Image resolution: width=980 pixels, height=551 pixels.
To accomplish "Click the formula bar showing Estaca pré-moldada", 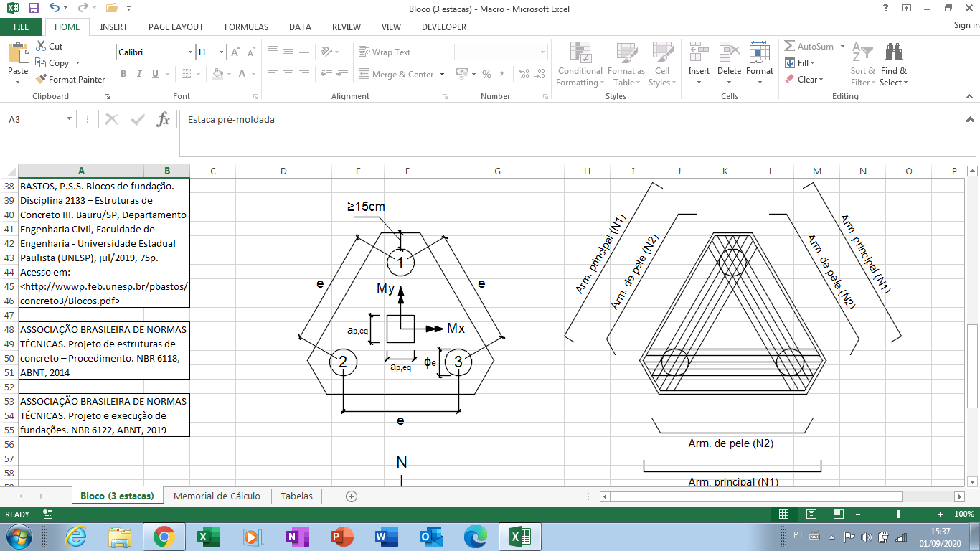I will (x=578, y=133).
